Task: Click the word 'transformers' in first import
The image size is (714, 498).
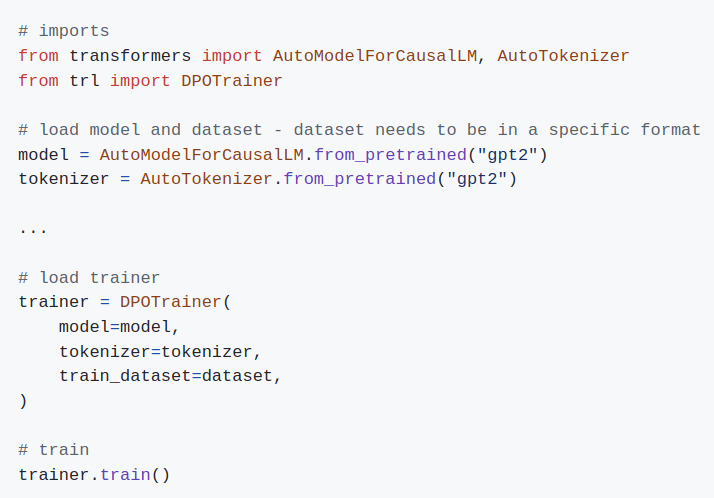Action: pos(130,56)
